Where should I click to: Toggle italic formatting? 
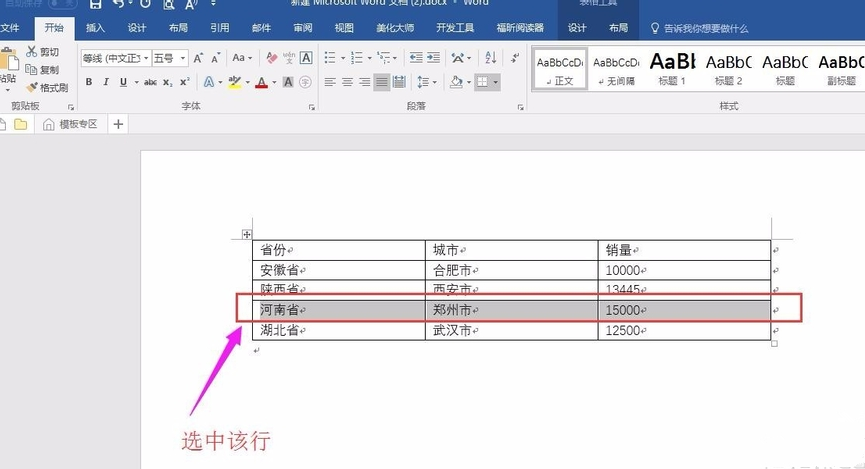click(x=105, y=82)
